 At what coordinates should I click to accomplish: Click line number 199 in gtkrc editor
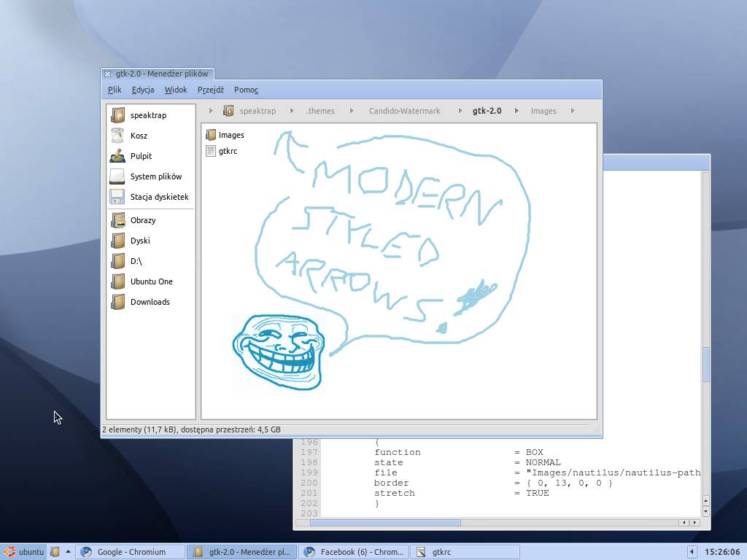tap(309, 472)
